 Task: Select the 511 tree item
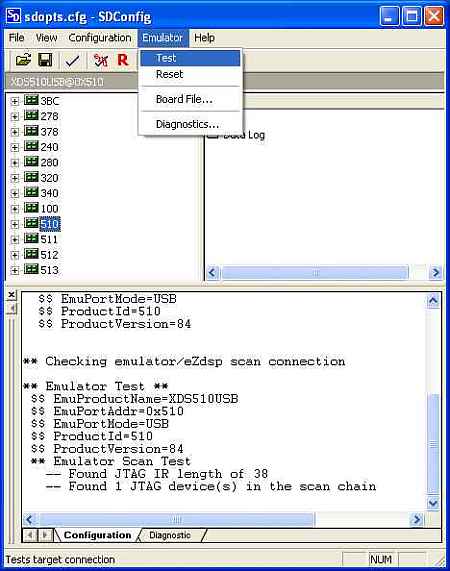[49, 239]
